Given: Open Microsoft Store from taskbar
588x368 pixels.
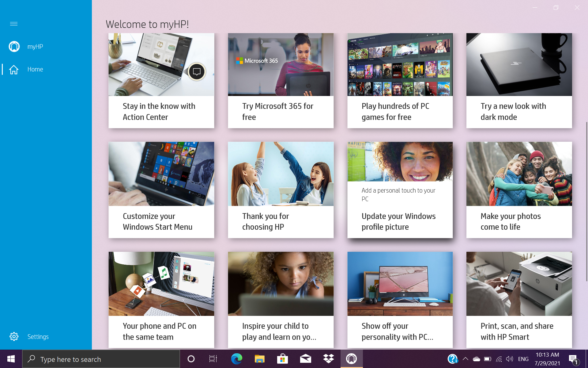Looking at the screenshot, I should click(282, 359).
